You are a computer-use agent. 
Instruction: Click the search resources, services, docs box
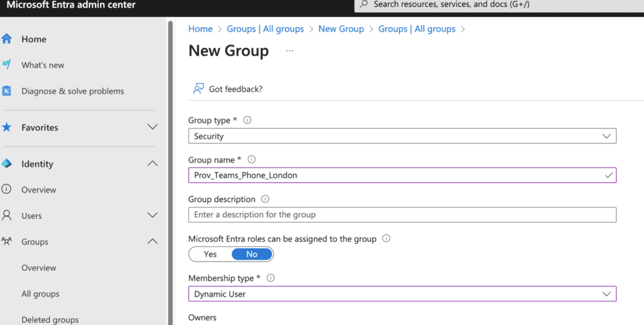(499, 5)
